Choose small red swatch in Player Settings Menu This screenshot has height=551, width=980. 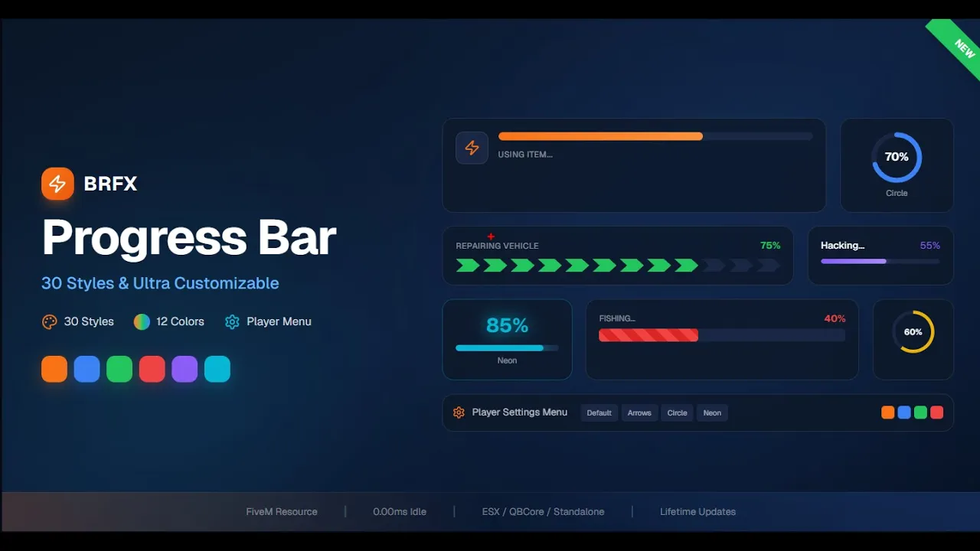click(x=936, y=412)
